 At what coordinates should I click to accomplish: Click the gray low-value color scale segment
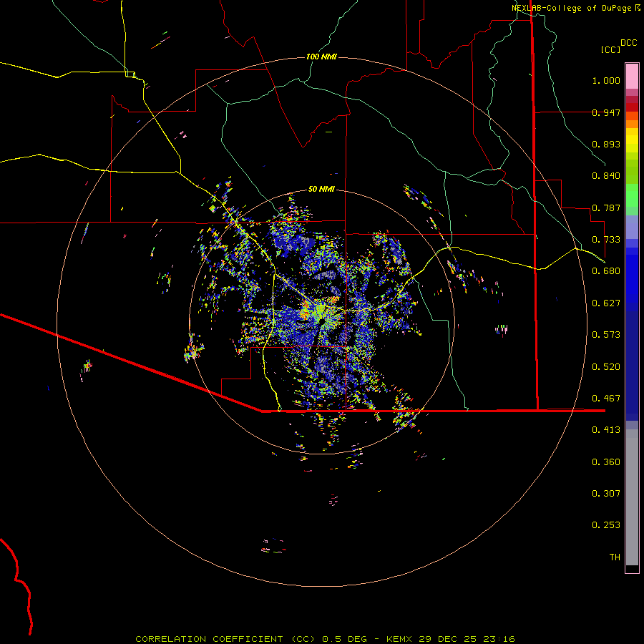click(632, 497)
